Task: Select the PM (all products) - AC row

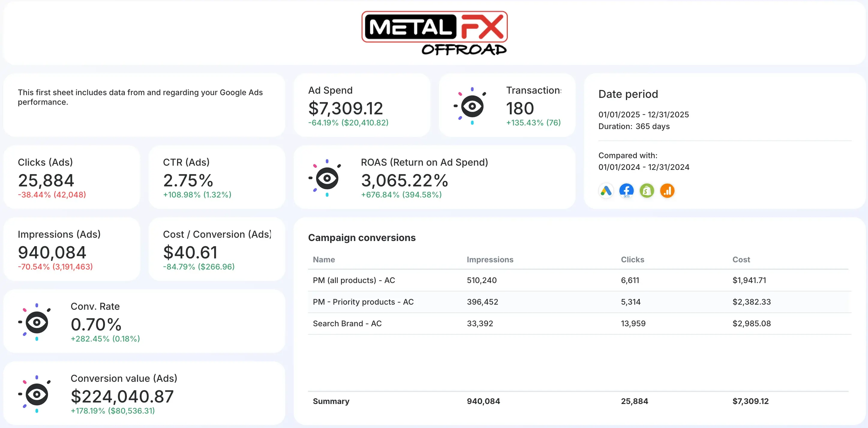Action: click(579, 280)
